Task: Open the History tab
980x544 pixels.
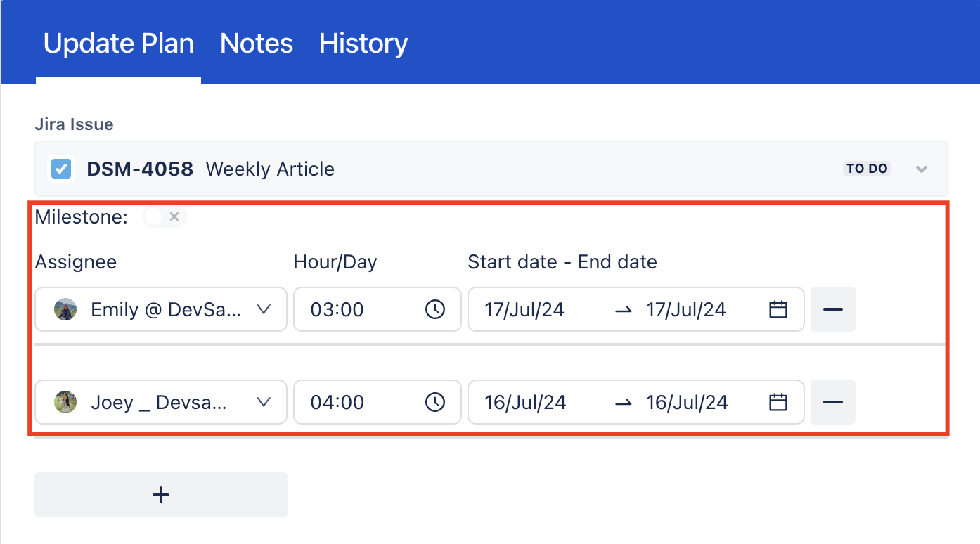Action: 363,44
